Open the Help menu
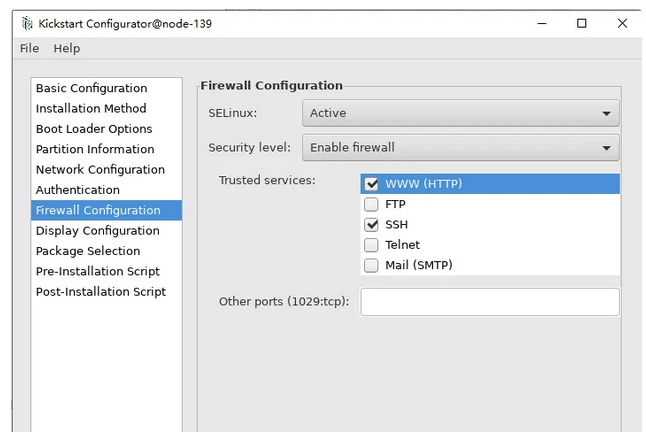This screenshot has width=646, height=432. [66, 48]
